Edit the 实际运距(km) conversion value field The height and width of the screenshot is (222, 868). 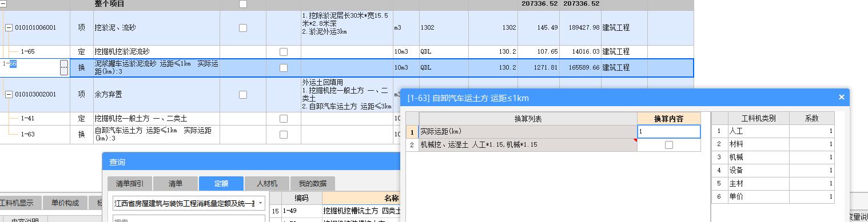(669, 131)
